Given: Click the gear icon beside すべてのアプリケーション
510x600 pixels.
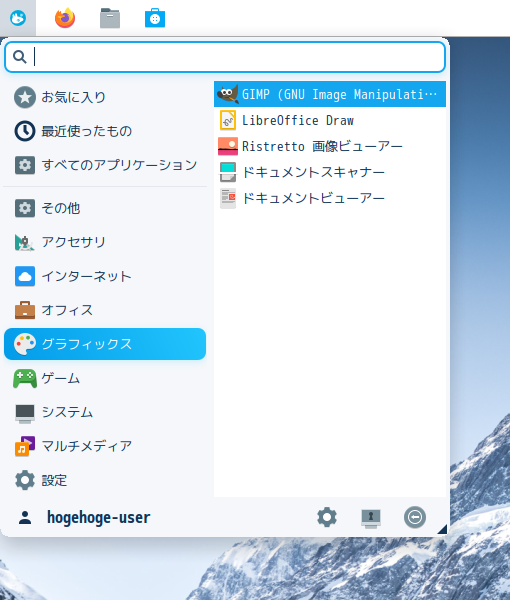Looking at the screenshot, I should point(25,165).
